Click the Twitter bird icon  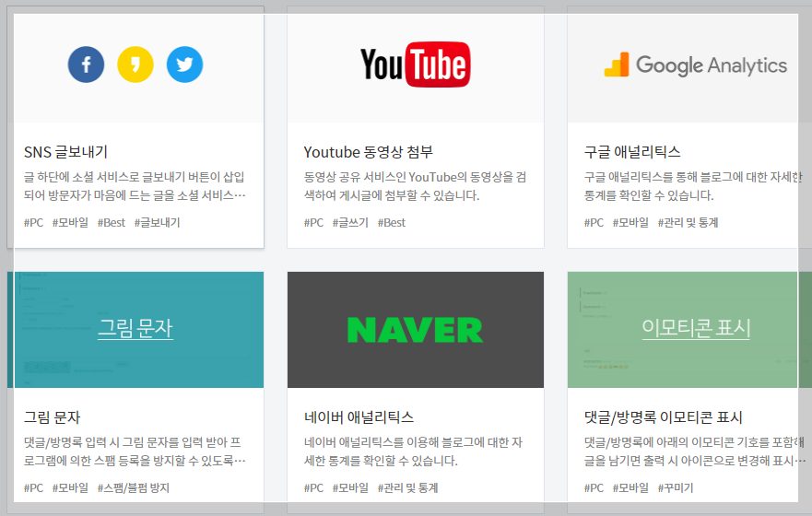point(185,64)
